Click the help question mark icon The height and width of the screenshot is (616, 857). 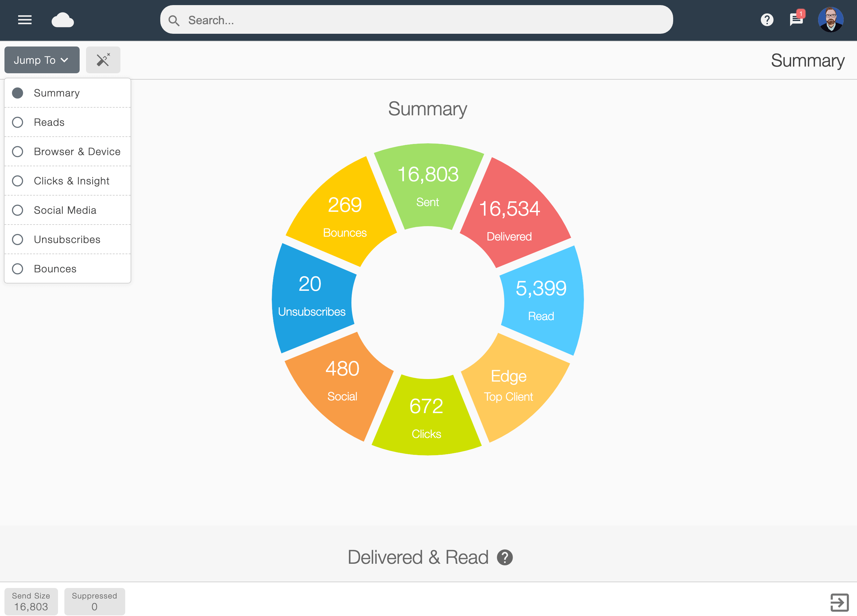[x=767, y=20]
